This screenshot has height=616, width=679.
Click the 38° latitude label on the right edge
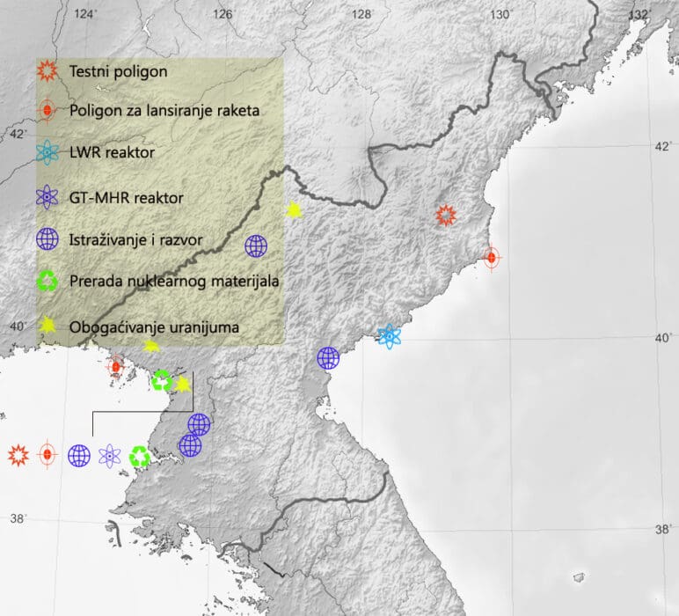663,528
